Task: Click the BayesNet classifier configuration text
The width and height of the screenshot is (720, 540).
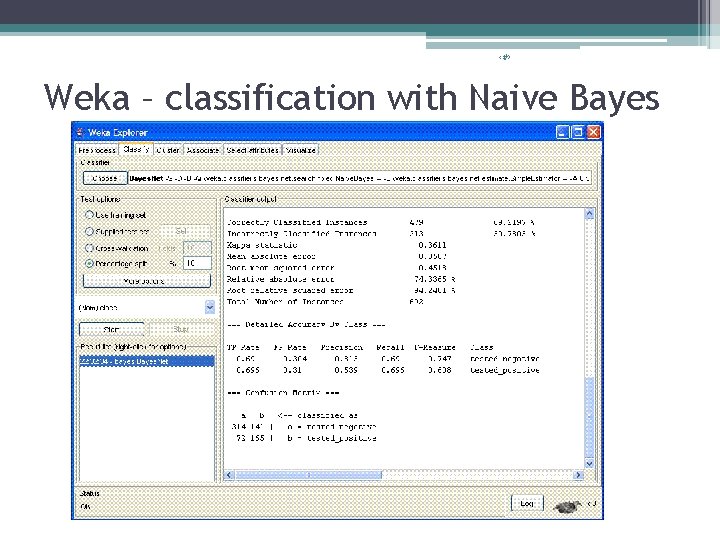Action: coord(360,178)
